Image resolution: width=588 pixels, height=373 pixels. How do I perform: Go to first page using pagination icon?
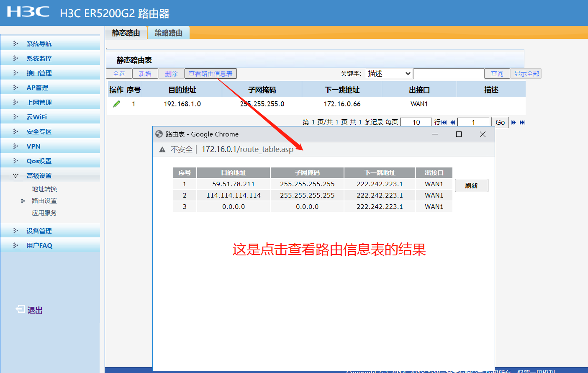pyautogui.click(x=444, y=122)
